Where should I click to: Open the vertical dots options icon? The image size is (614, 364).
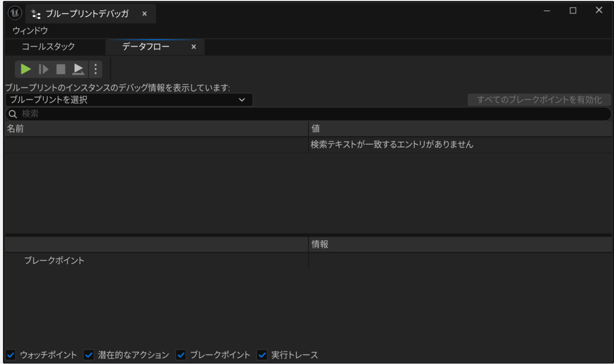(x=95, y=69)
